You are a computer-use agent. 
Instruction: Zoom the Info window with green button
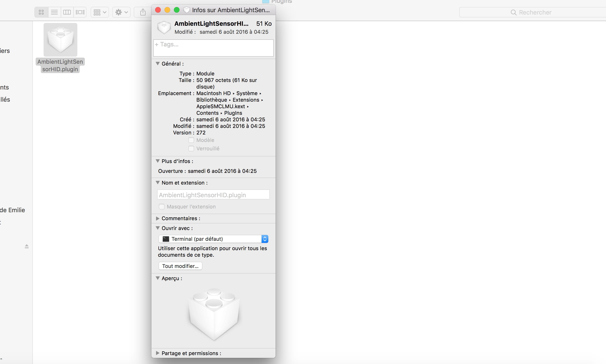click(x=177, y=10)
